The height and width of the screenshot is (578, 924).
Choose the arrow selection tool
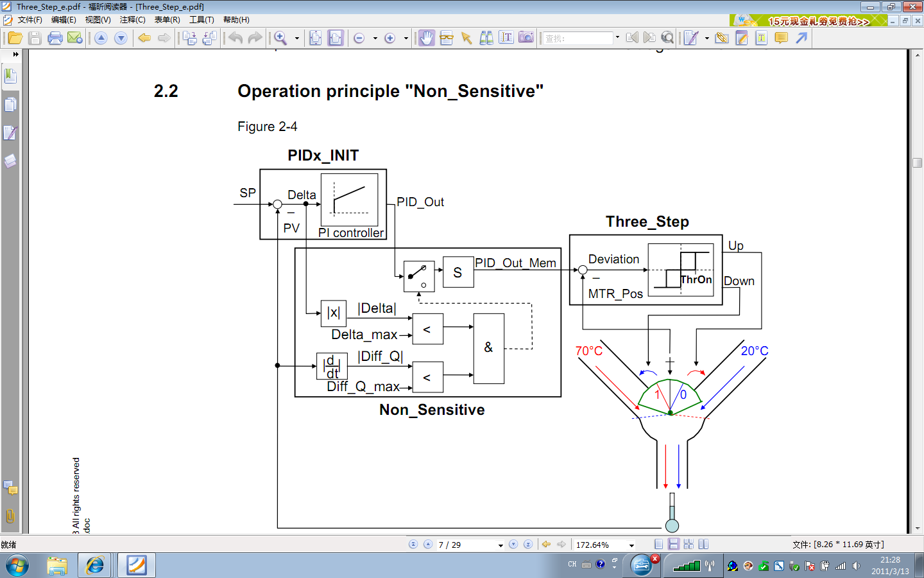click(x=466, y=38)
